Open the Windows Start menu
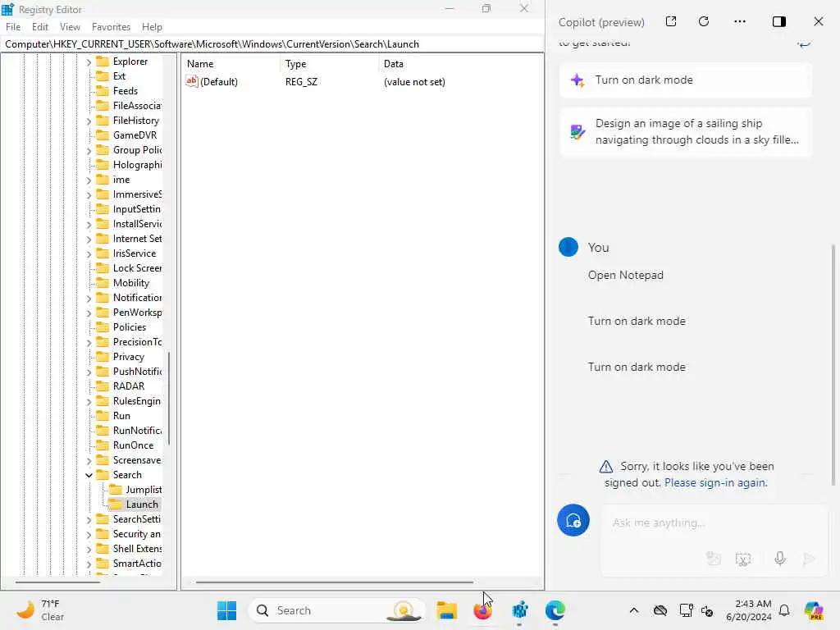Image resolution: width=840 pixels, height=630 pixels. pyautogui.click(x=226, y=610)
